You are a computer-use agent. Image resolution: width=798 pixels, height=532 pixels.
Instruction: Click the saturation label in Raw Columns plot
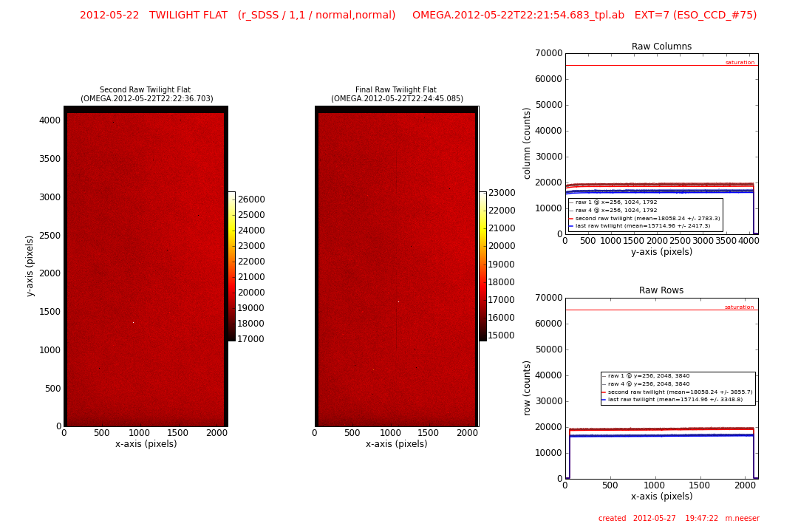point(740,63)
